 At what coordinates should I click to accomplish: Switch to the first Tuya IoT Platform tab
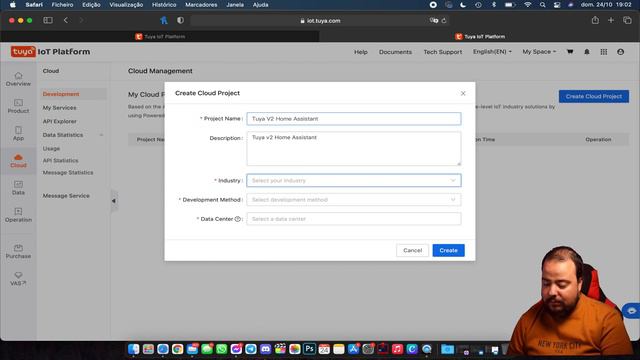coord(160,37)
